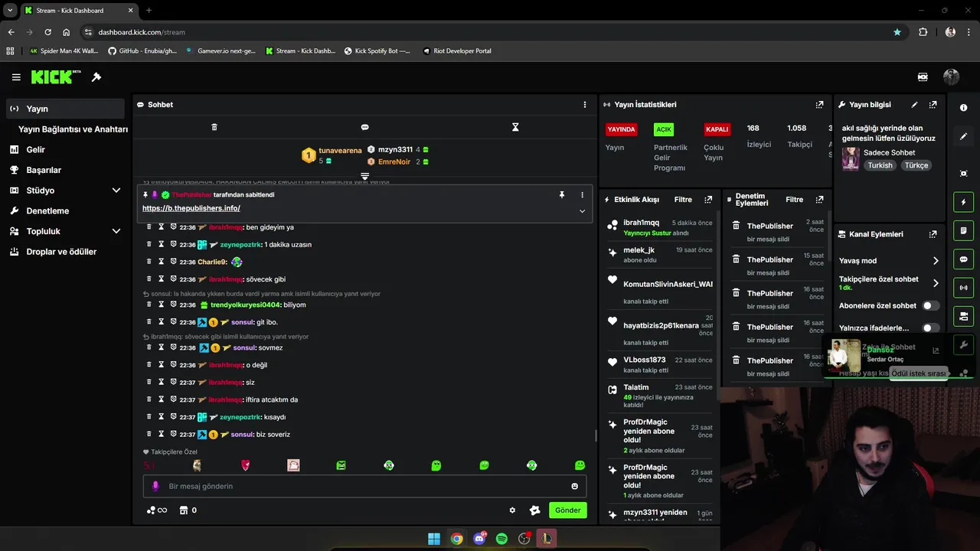Screen dimensions: 980x551
Task: Open emoji picker in message box
Action: click(x=574, y=486)
